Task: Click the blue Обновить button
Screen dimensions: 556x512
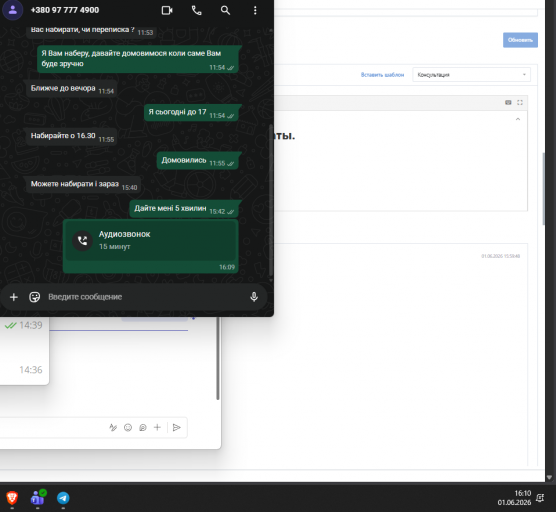Action: (520, 40)
